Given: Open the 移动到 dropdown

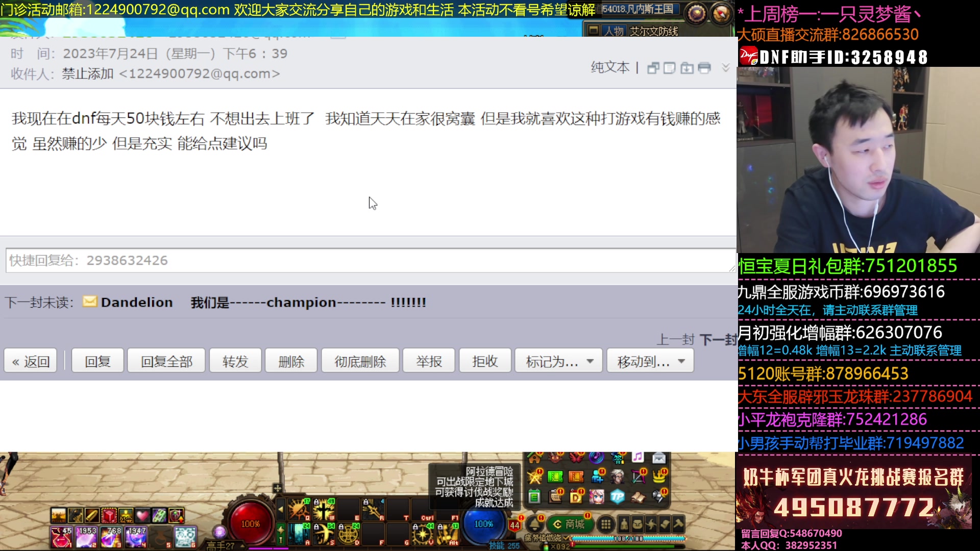Looking at the screenshot, I should coord(650,360).
